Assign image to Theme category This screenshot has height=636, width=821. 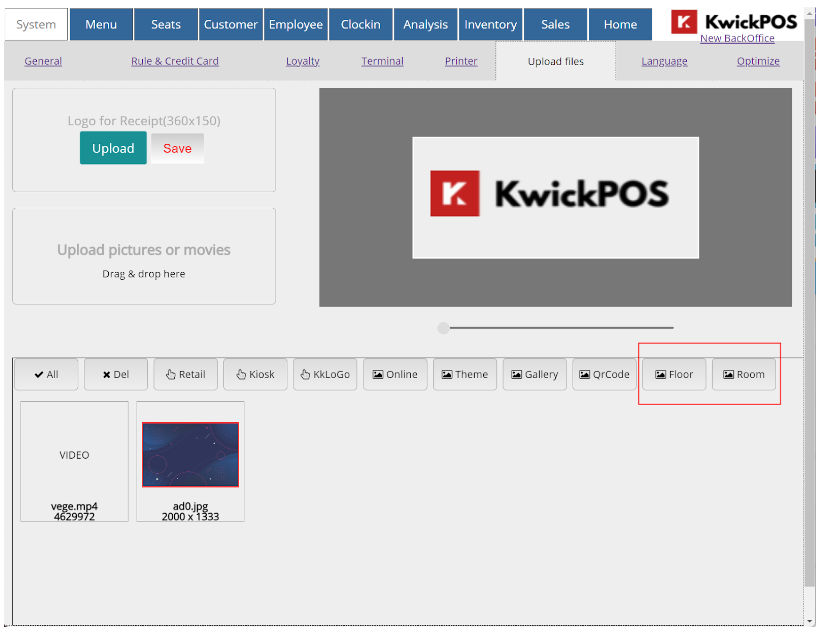coord(465,374)
